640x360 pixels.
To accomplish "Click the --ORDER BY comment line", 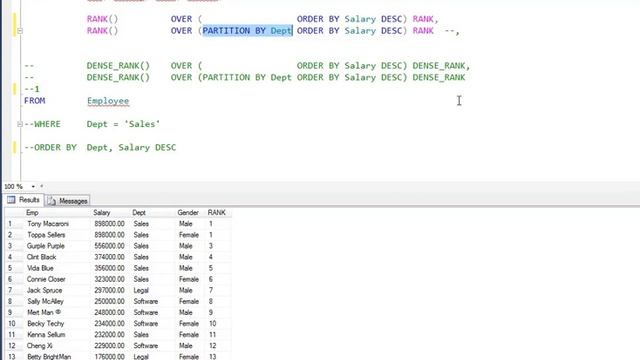I will 100,147.
